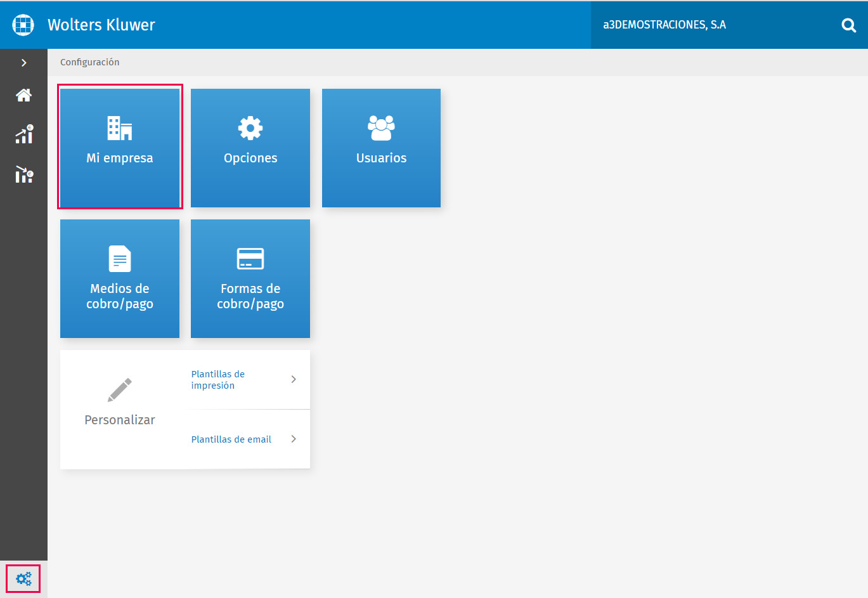Open the Plantillas de email link
Viewport: 868px width, 598px height.
point(231,439)
